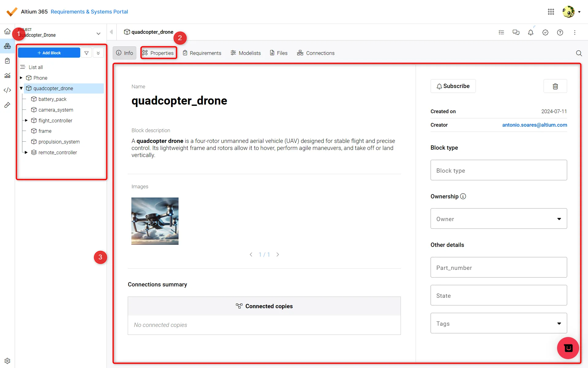This screenshot has height=368, width=588.
Task: Open settings gear in left sidebar
Action: click(x=7, y=361)
